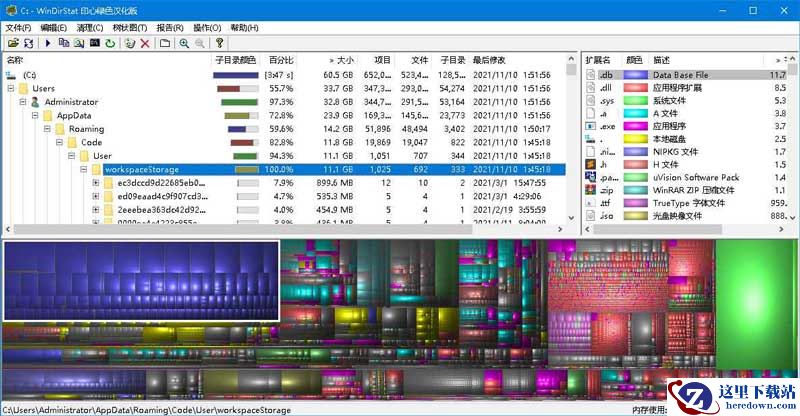The width and height of the screenshot is (800, 416).
Task: Click the Zoom in magnifier icon
Action: coord(184,44)
